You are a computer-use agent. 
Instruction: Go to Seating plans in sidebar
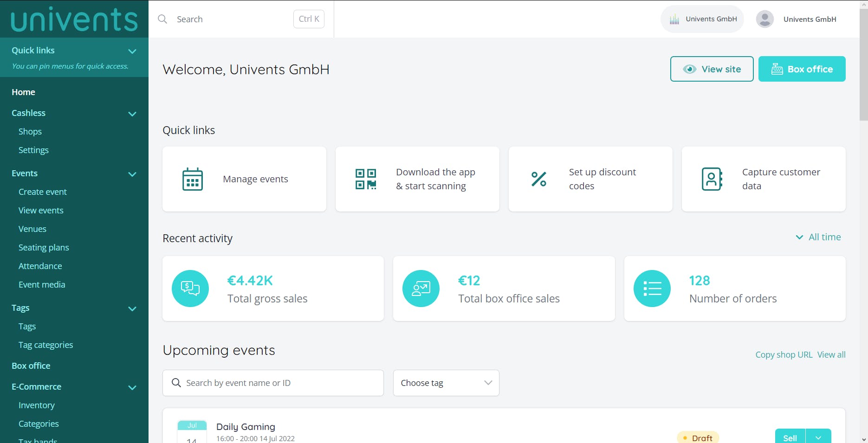click(x=44, y=247)
